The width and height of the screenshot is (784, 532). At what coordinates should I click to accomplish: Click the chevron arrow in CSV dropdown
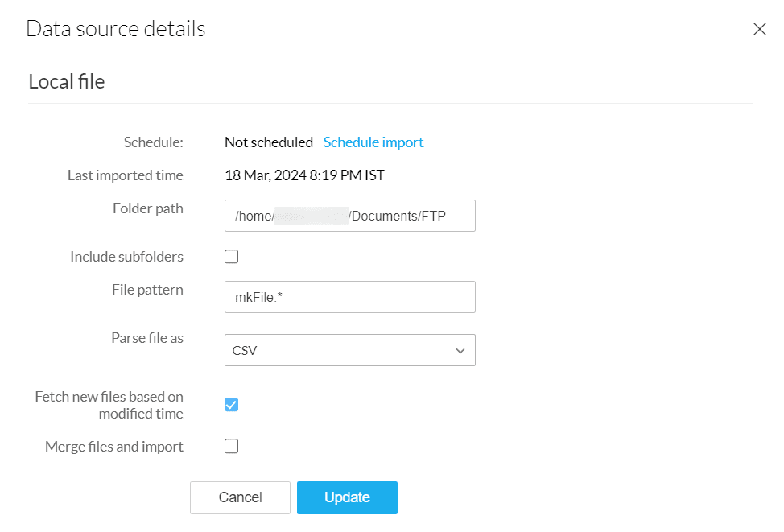click(x=460, y=351)
